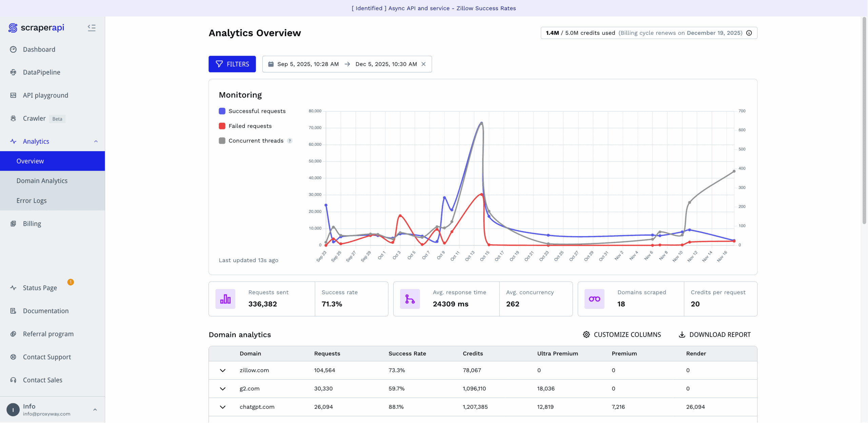This screenshot has width=868, height=423.
Task: Click the Domains scraped purple icon
Action: (x=594, y=299)
